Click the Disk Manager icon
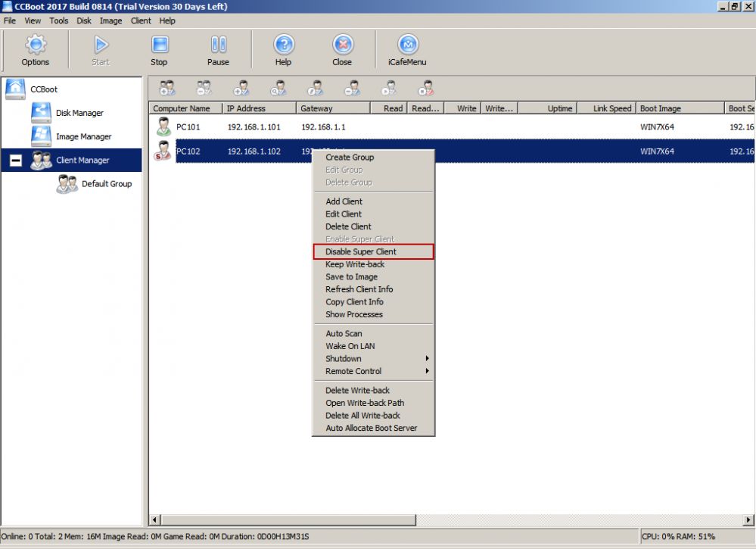This screenshot has width=756, height=549. pos(41,112)
